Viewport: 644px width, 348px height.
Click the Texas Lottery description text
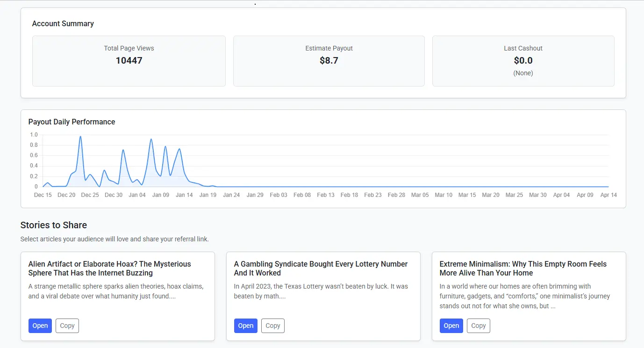(x=321, y=291)
